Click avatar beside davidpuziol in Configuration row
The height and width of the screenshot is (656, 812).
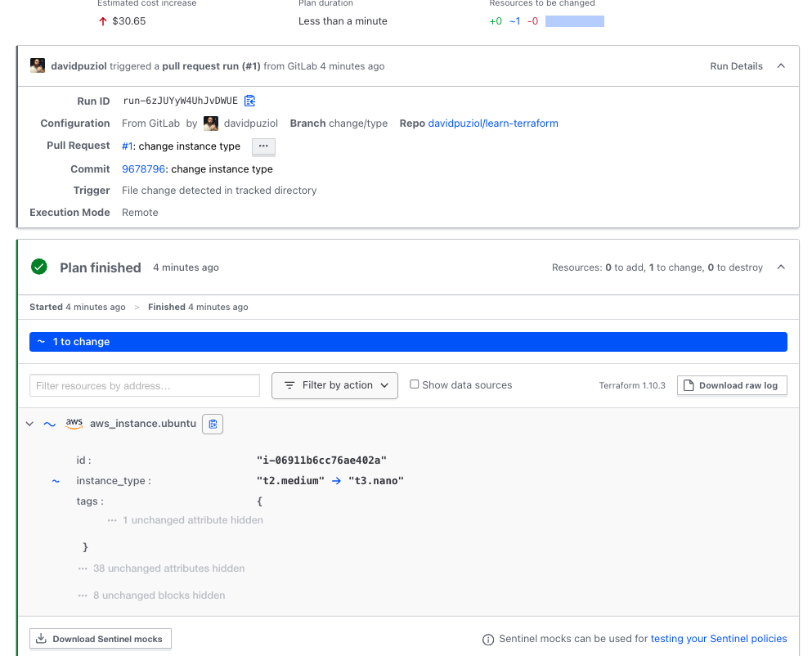(x=211, y=124)
